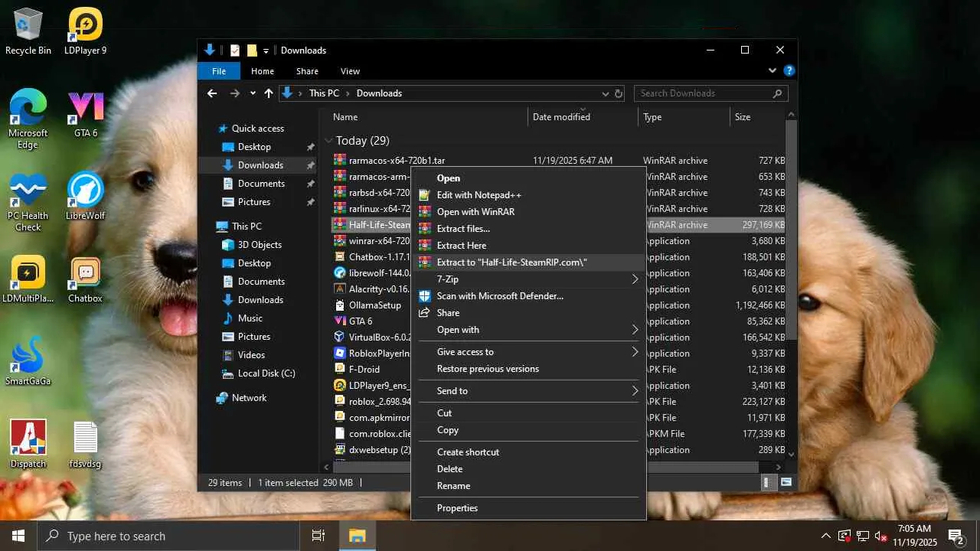
Task: Choose Open in context menu
Action: tap(528, 178)
